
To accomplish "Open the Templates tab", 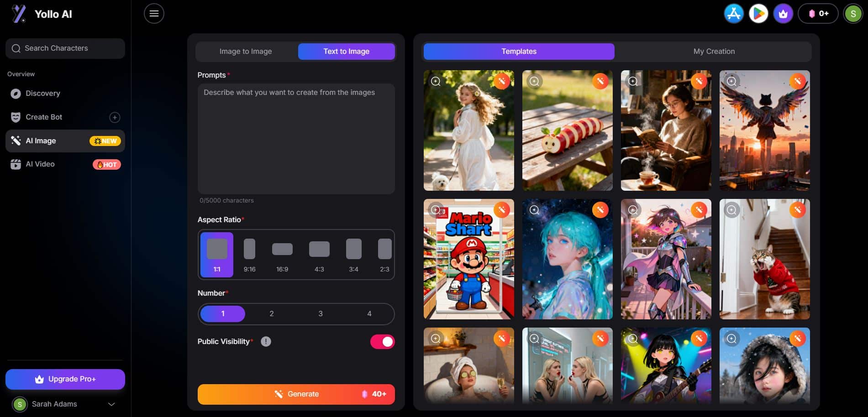I will tap(519, 52).
